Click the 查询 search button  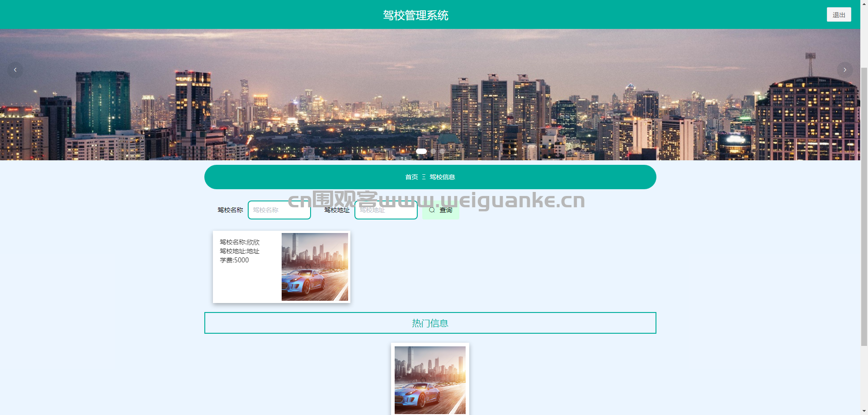point(440,210)
